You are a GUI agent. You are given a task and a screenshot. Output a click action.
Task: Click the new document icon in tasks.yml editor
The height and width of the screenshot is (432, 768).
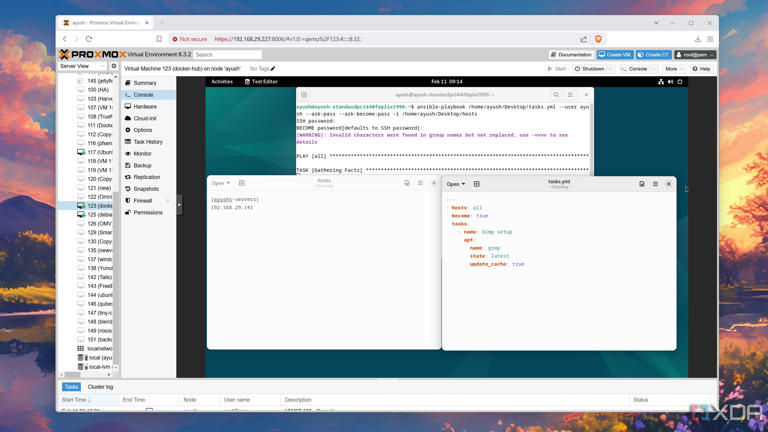(477, 184)
